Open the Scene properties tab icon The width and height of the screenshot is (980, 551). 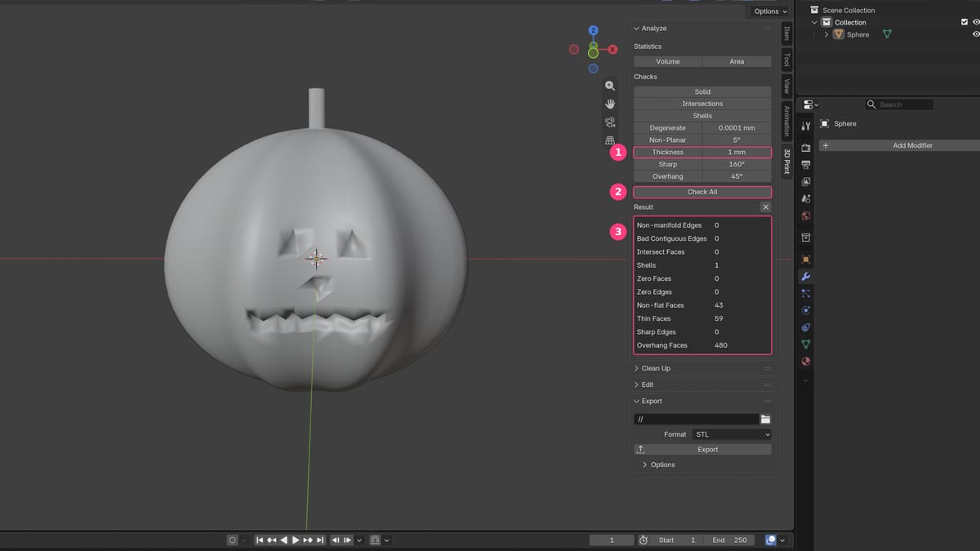[x=806, y=198]
